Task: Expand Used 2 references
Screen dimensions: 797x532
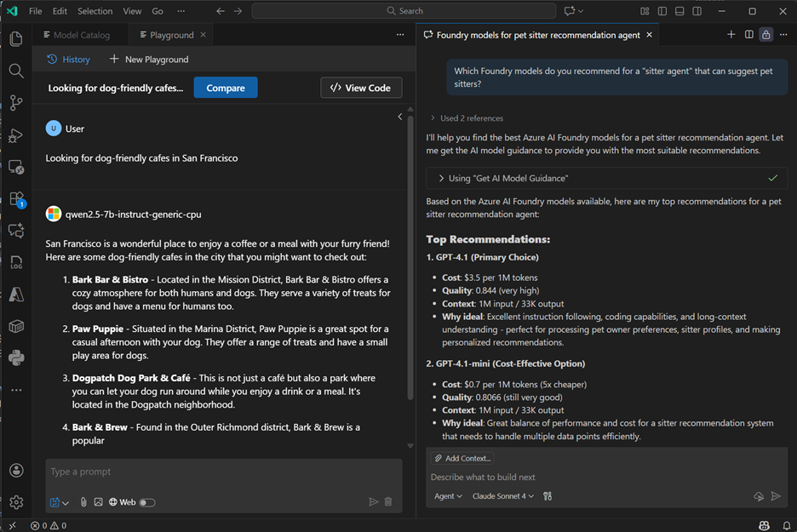Action: click(x=467, y=117)
